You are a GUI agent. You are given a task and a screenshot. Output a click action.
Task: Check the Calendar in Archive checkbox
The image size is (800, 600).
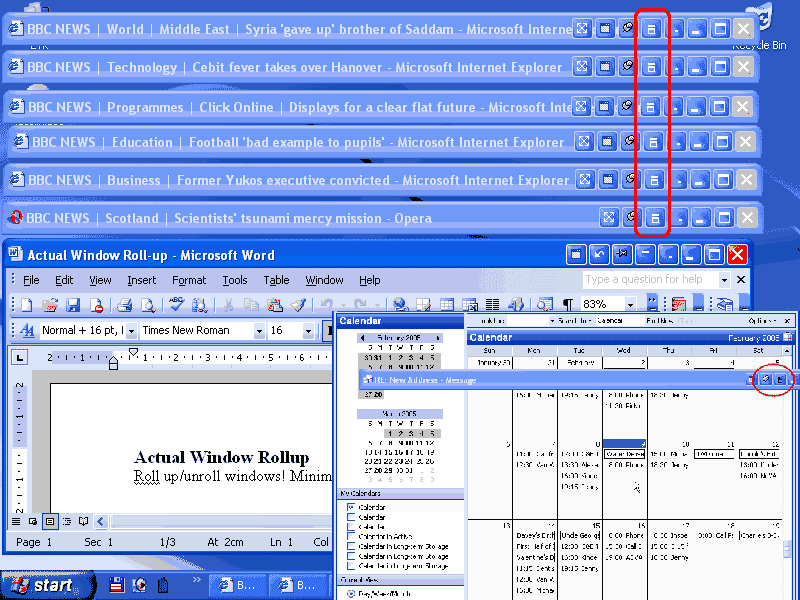tap(351, 536)
